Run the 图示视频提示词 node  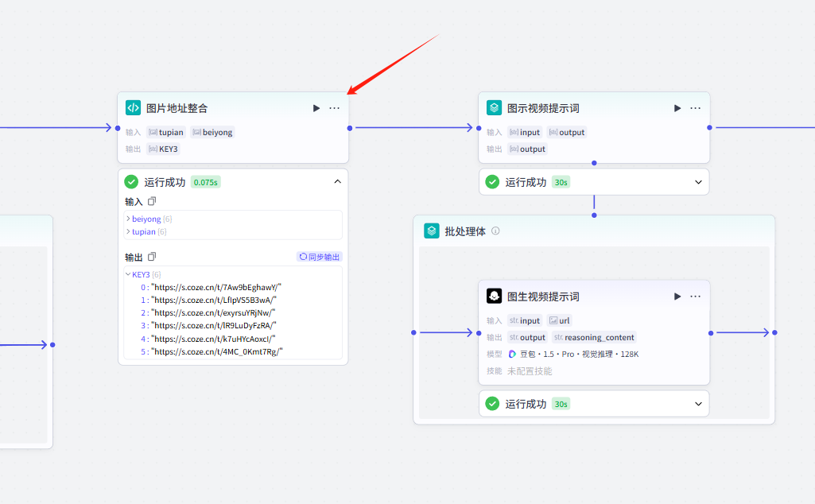[x=677, y=108]
